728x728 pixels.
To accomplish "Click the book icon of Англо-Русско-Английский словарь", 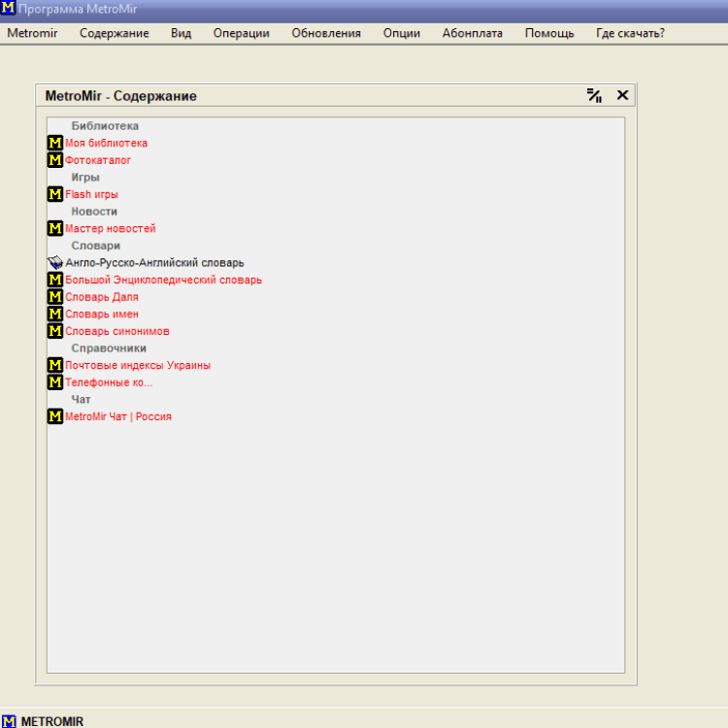I will 55,262.
